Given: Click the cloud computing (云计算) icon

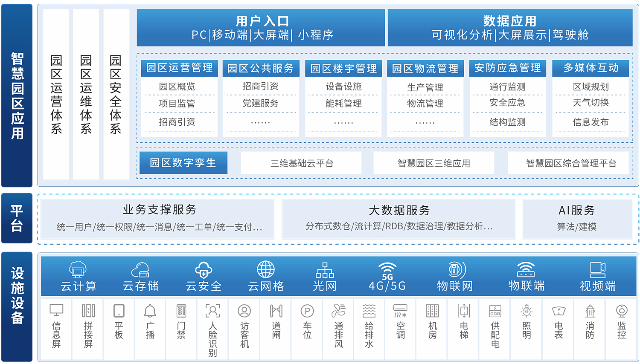Looking at the screenshot, I should [78, 269].
